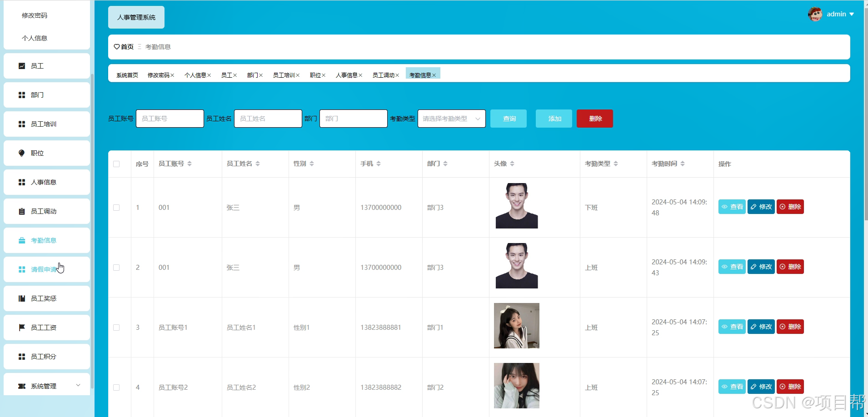View row 1 with 查看 button
This screenshot has width=868, height=417.
(732, 207)
